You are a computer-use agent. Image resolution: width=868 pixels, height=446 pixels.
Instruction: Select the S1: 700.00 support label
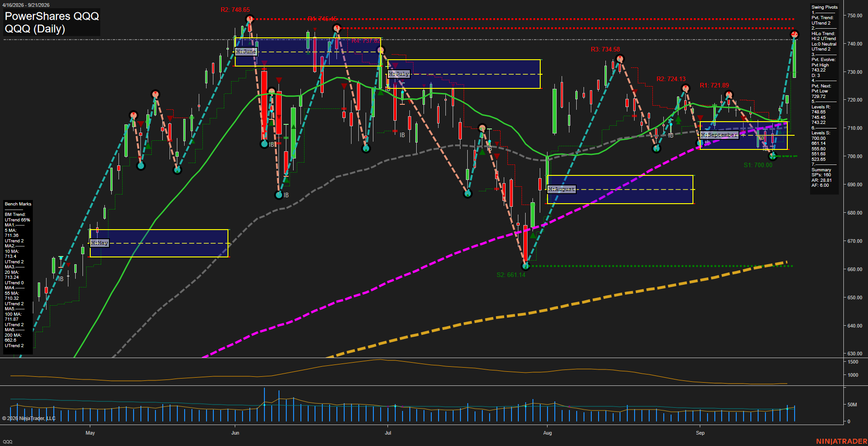(x=758, y=165)
